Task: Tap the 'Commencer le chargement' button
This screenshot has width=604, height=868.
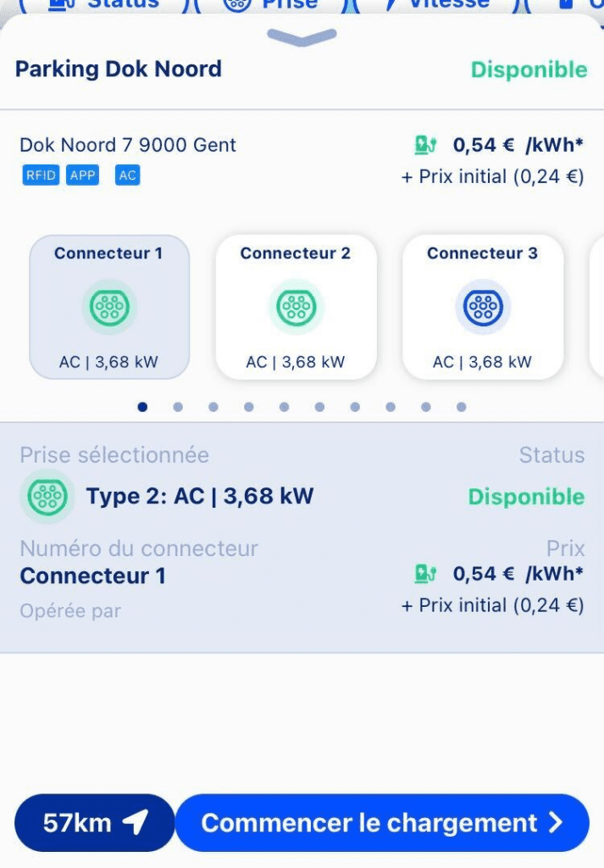Action: coord(382,821)
